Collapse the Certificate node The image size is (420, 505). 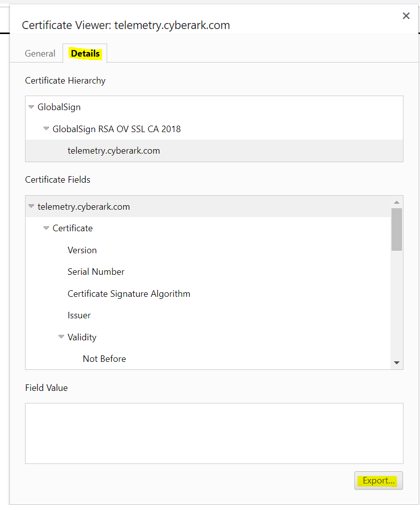46,228
